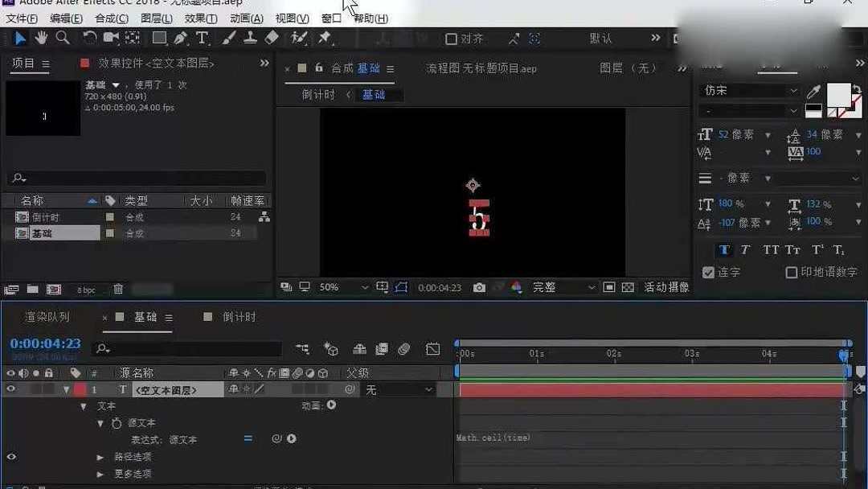Viewport: 868px width, 489px height.
Task: Select the Type tool
Action: tap(202, 38)
